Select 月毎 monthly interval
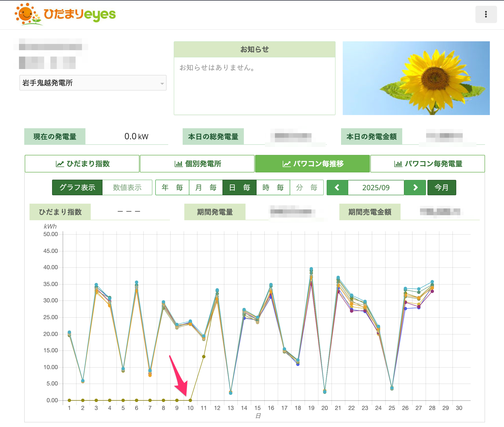Viewport: 504px width, 427px height. point(206,187)
